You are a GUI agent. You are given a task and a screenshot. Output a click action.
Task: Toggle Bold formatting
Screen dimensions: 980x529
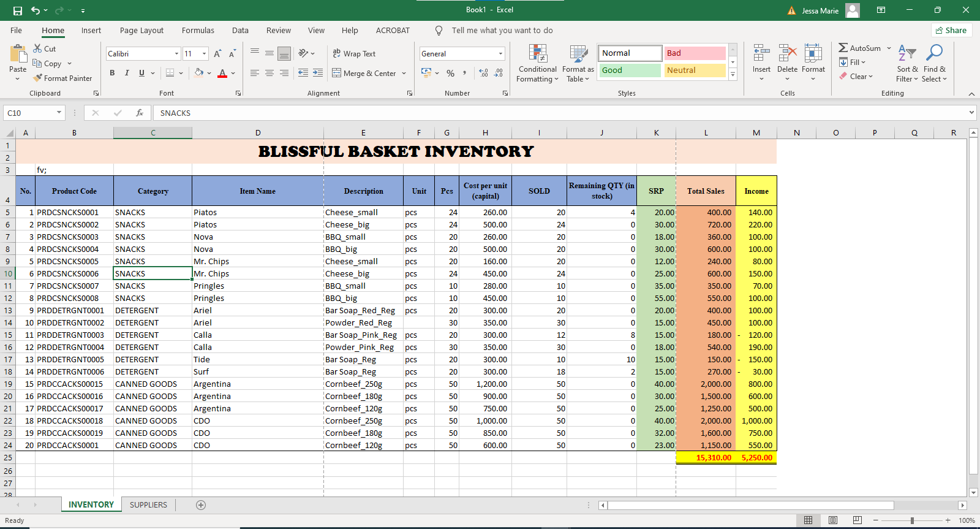point(112,73)
